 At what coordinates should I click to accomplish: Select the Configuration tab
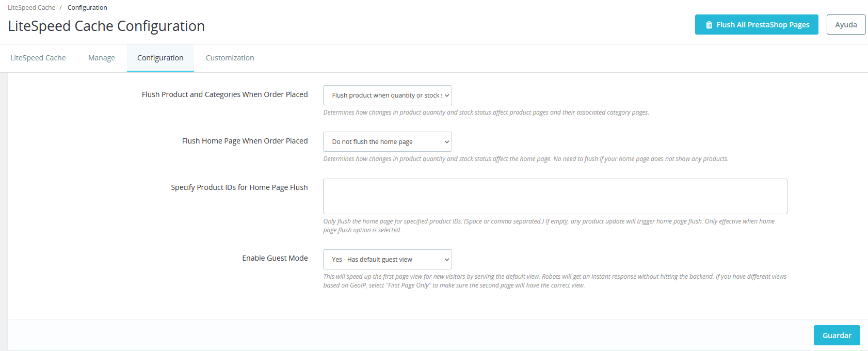(x=160, y=58)
